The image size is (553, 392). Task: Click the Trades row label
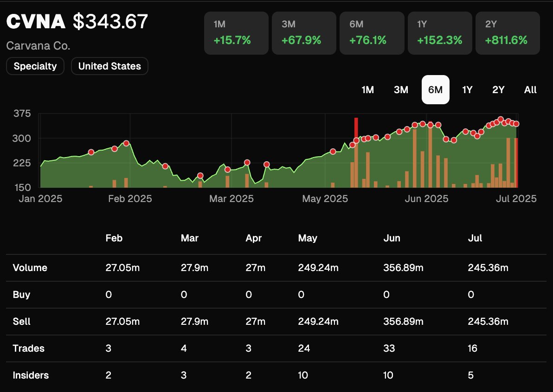(29, 348)
